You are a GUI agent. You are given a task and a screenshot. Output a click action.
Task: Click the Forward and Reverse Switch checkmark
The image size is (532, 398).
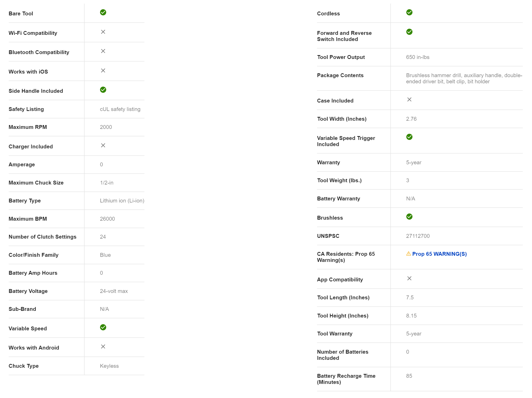tap(409, 32)
